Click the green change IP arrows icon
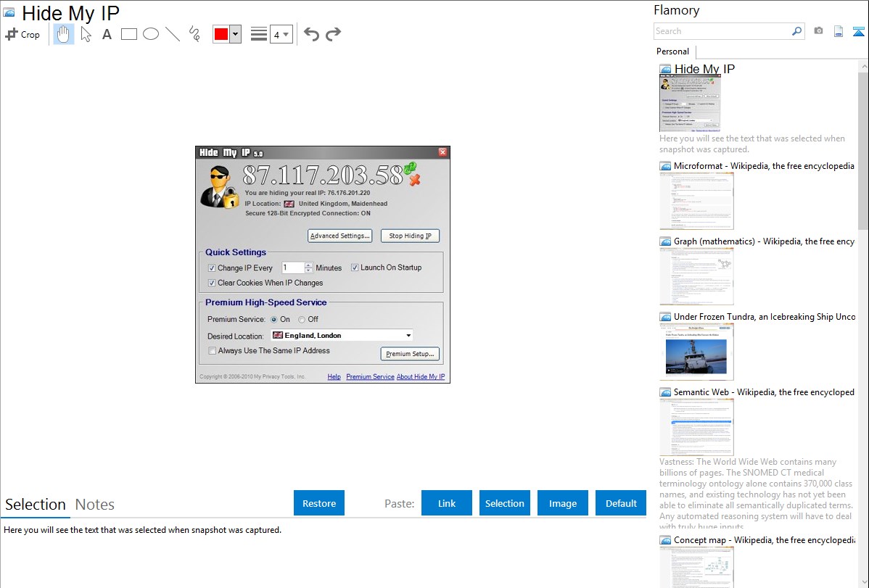The height and width of the screenshot is (588, 869). click(x=410, y=168)
